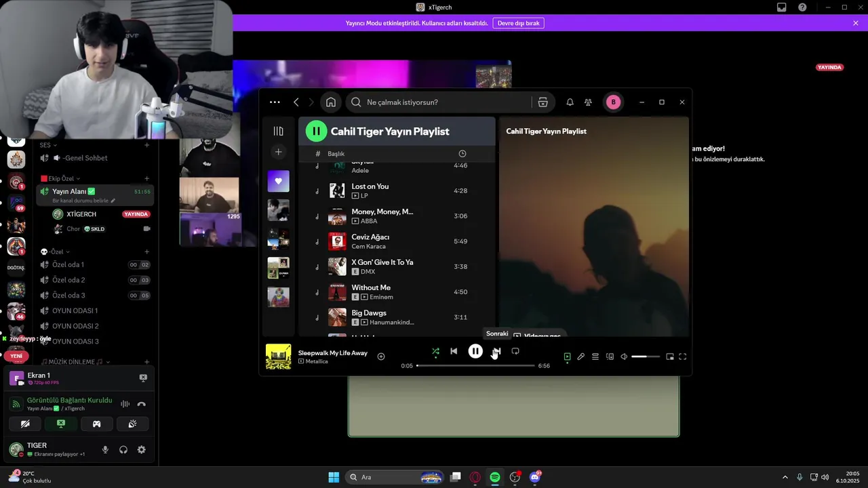Open Spotify three-dot menu

point(275,102)
